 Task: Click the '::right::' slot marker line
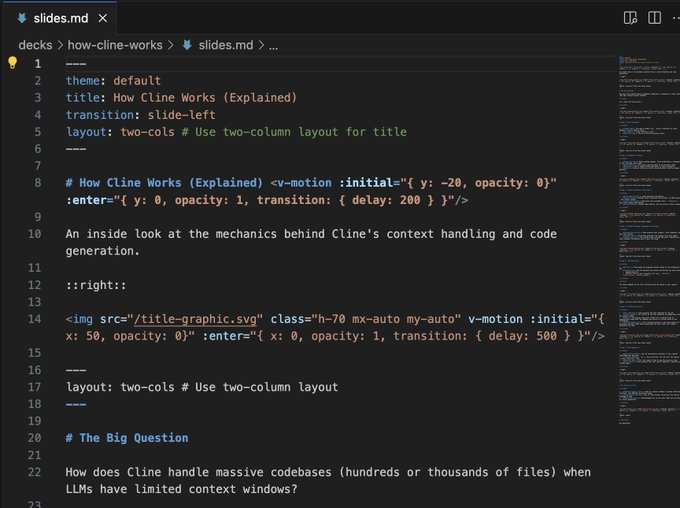[96, 285]
